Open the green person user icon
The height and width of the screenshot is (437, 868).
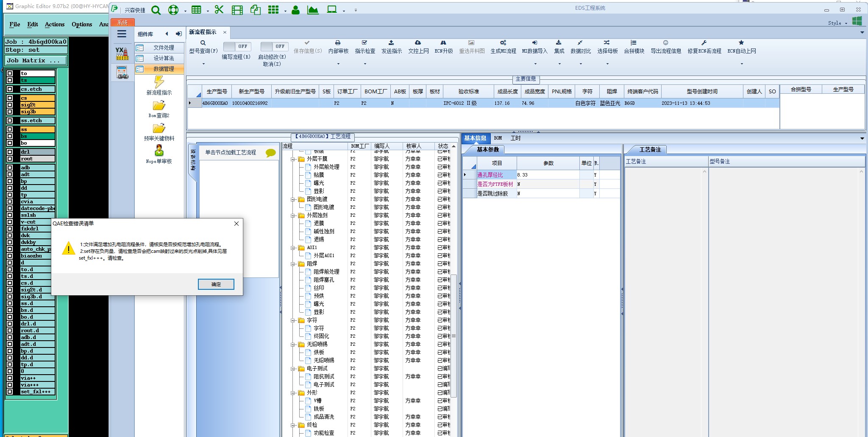[296, 10]
